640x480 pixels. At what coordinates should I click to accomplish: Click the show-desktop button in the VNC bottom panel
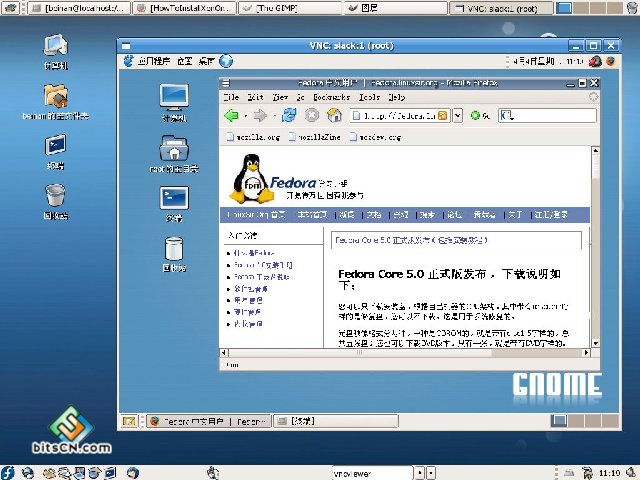pos(129,421)
